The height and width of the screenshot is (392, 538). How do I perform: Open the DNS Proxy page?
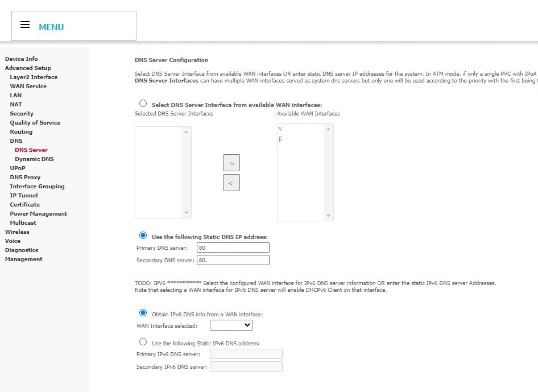pos(24,177)
